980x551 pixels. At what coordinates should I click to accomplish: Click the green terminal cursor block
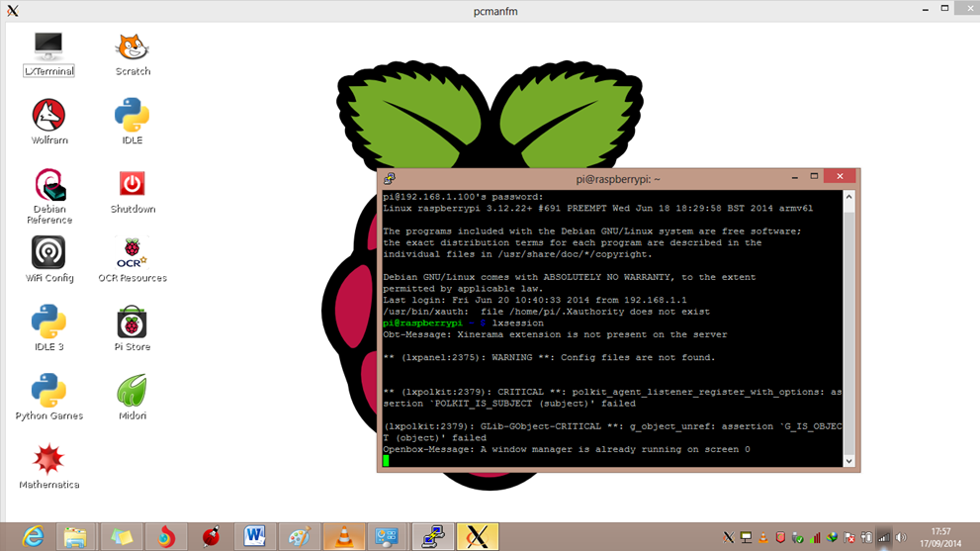(x=386, y=460)
